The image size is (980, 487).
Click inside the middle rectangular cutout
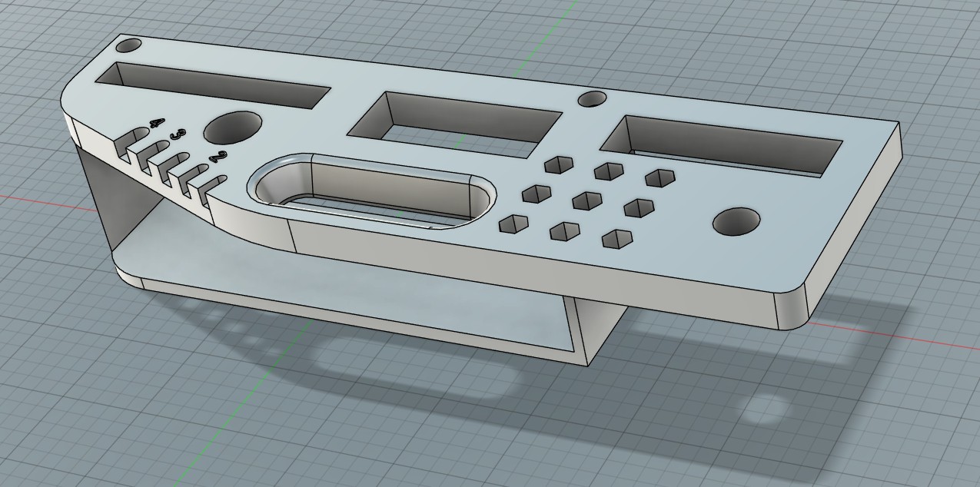(455, 125)
